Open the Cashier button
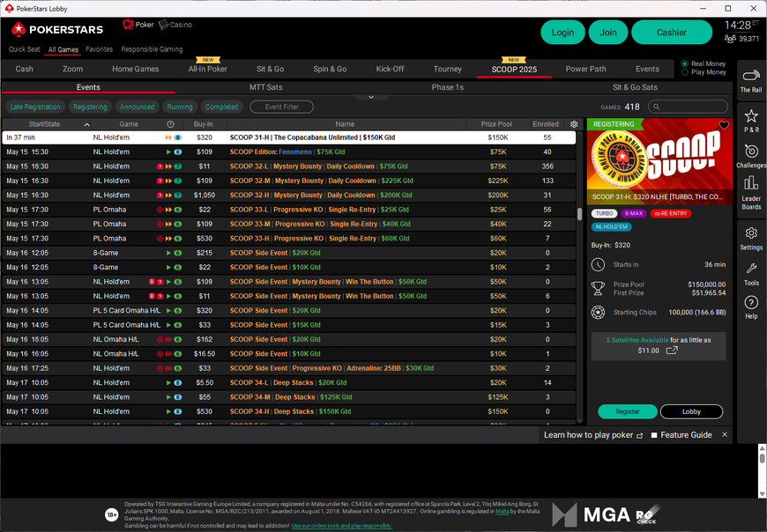The height and width of the screenshot is (532, 767). pos(671,33)
